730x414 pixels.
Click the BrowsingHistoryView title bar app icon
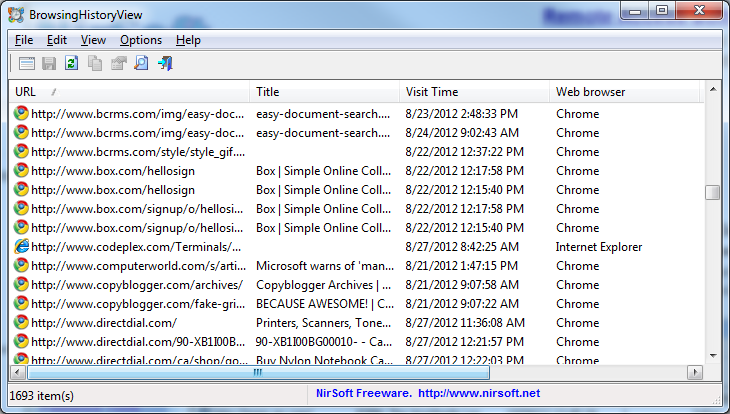[16, 15]
